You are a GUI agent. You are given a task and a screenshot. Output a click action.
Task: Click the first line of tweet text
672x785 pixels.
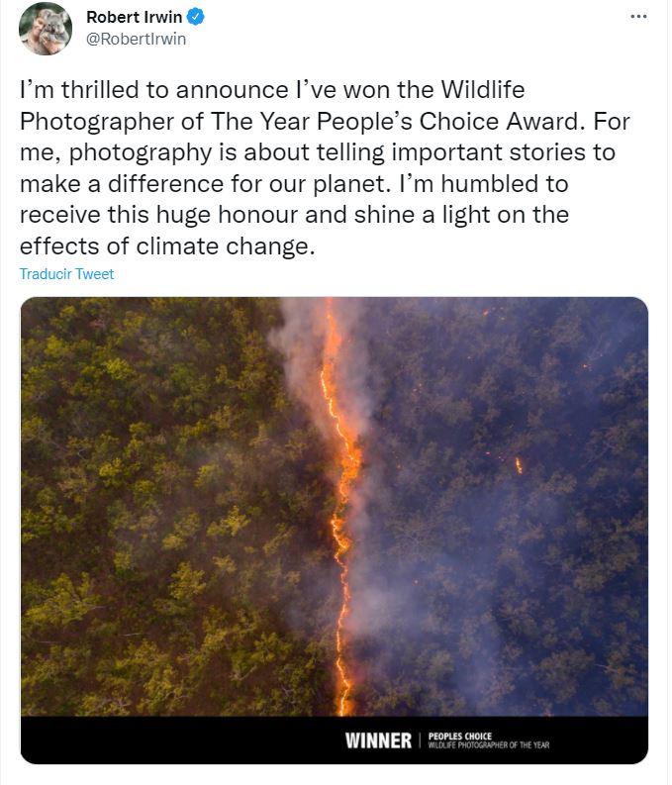pyautogui.click(x=271, y=90)
